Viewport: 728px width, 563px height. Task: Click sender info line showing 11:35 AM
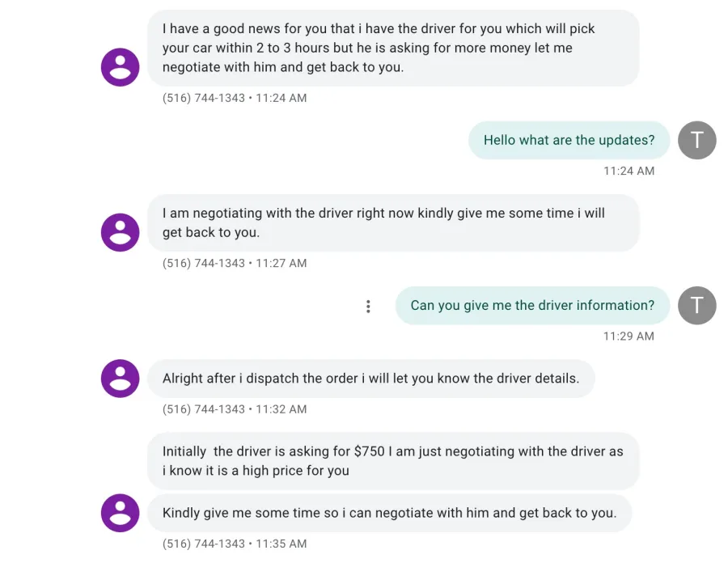pos(235,544)
